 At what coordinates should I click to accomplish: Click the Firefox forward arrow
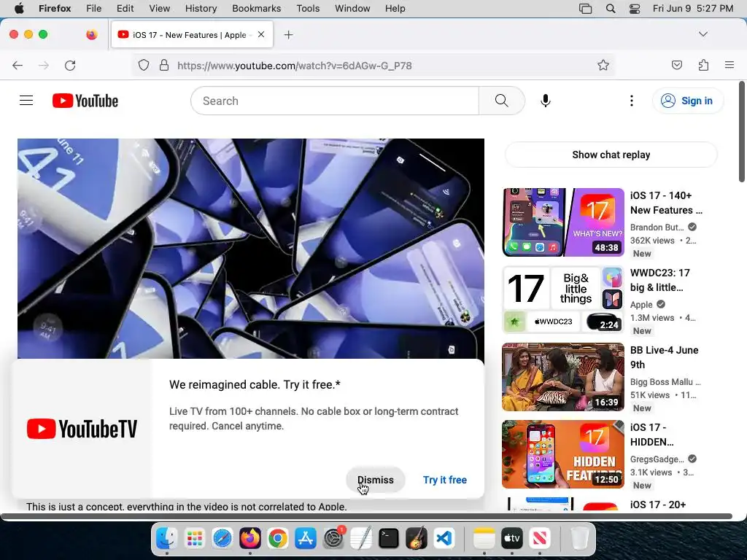click(44, 65)
